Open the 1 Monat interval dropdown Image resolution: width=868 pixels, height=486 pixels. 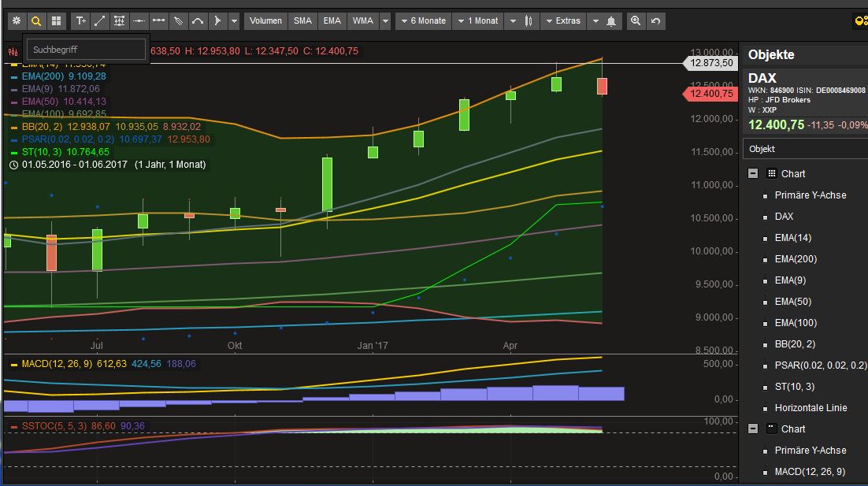(477, 21)
